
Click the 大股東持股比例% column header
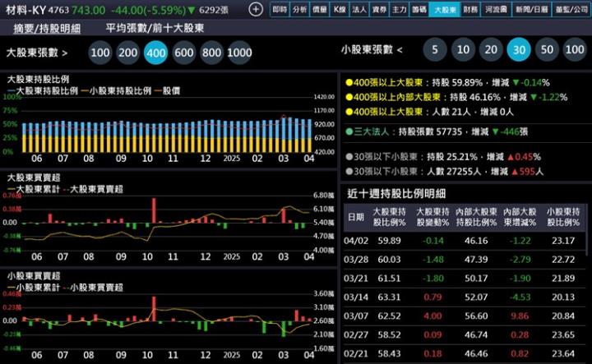[389, 216]
